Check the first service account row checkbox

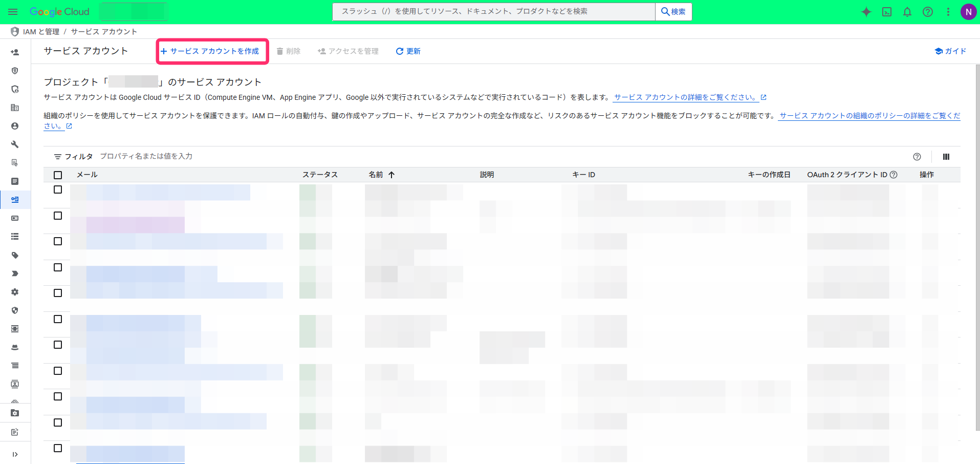(x=58, y=189)
